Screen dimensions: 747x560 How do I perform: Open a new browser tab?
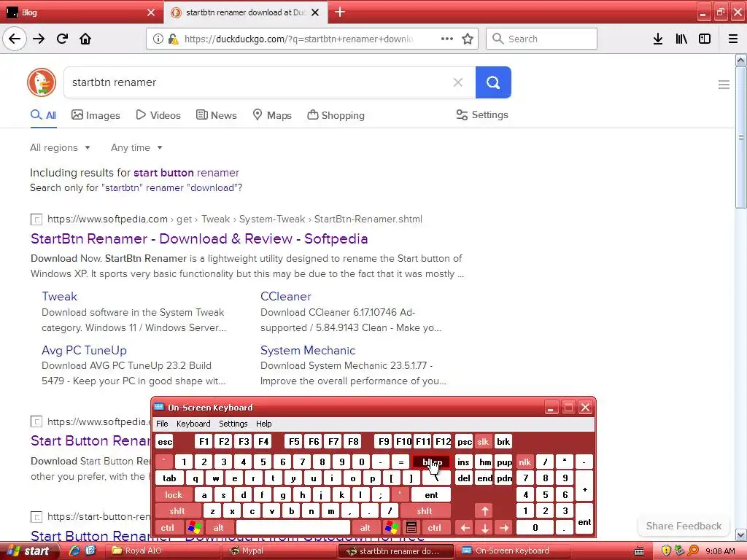(x=340, y=12)
